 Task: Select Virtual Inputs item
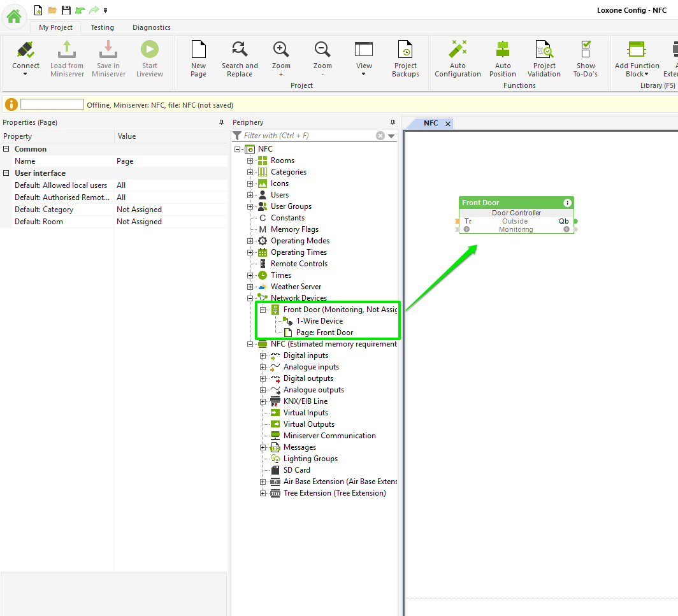point(305,413)
